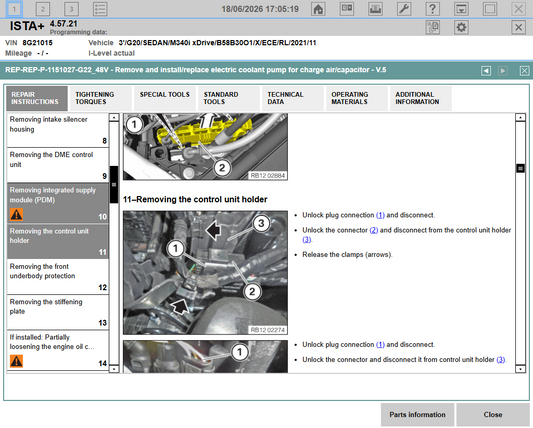
Task: Close the ISTA+ operation with X below top bar
Action: point(518,27)
